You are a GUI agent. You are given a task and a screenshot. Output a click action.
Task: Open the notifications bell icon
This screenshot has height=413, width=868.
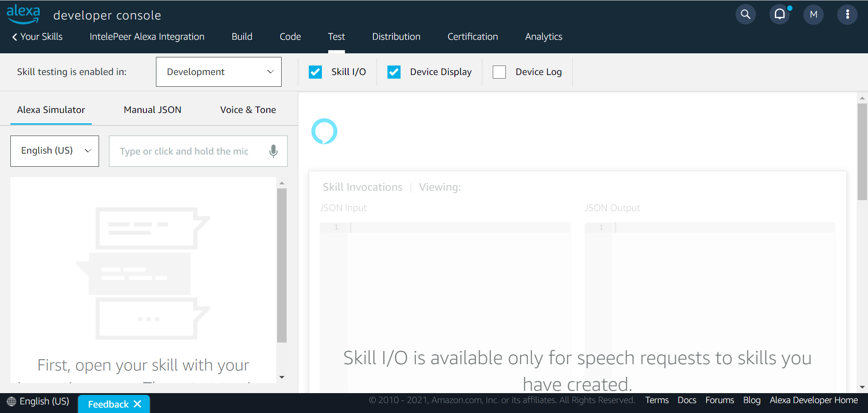pyautogui.click(x=780, y=14)
